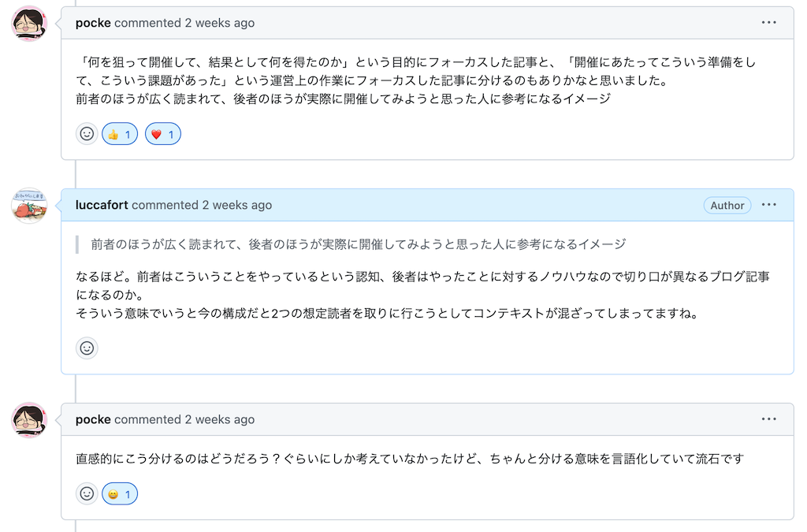This screenshot has width=807, height=532.
Task: Click timestamp of first pocke comment
Action: pyautogui.click(x=220, y=23)
